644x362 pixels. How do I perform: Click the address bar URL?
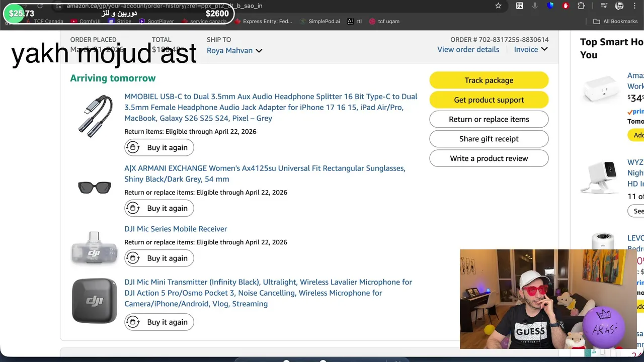[x=165, y=6]
